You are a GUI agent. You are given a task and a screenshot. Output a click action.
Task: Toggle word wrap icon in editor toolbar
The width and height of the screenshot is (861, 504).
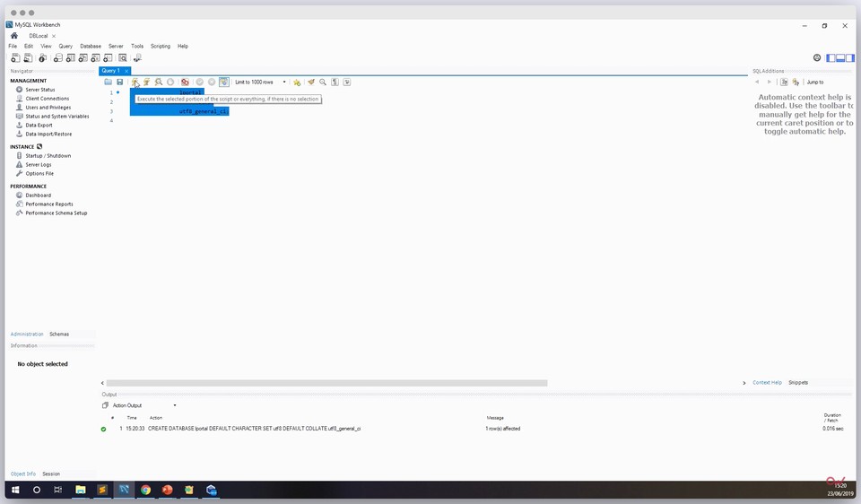[347, 82]
